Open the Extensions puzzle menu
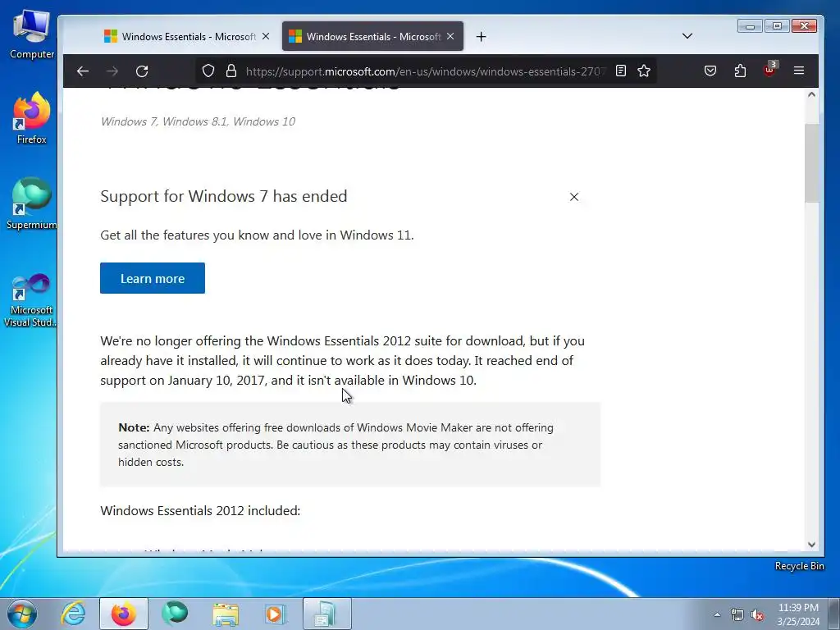The image size is (840, 630). coord(740,71)
